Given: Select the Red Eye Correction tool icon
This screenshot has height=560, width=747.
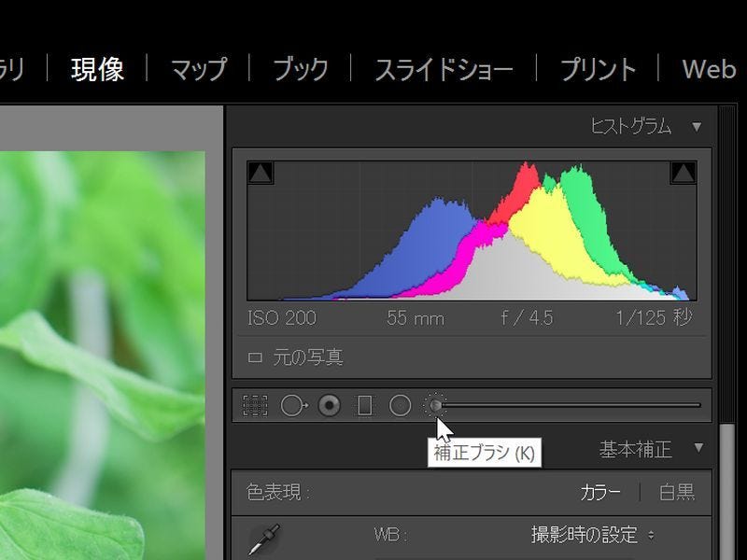Looking at the screenshot, I should pyautogui.click(x=330, y=406).
